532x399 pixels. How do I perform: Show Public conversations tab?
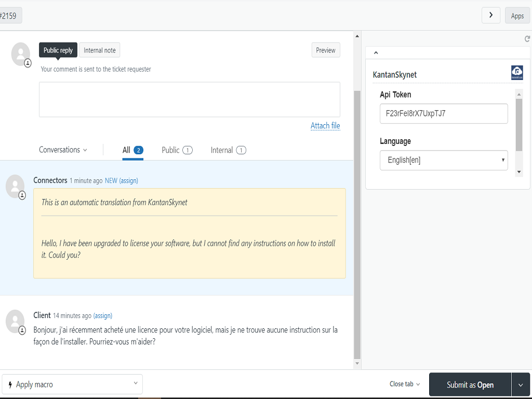coord(177,150)
